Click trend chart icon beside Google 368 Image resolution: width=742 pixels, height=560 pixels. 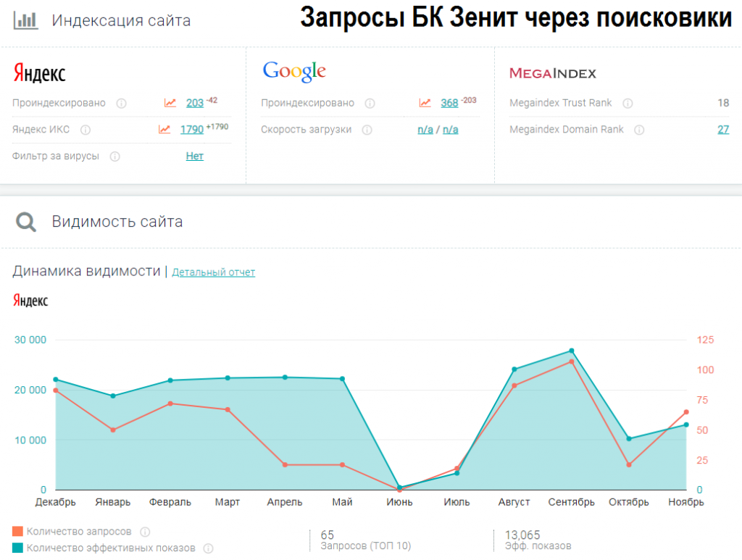pyautogui.click(x=425, y=103)
